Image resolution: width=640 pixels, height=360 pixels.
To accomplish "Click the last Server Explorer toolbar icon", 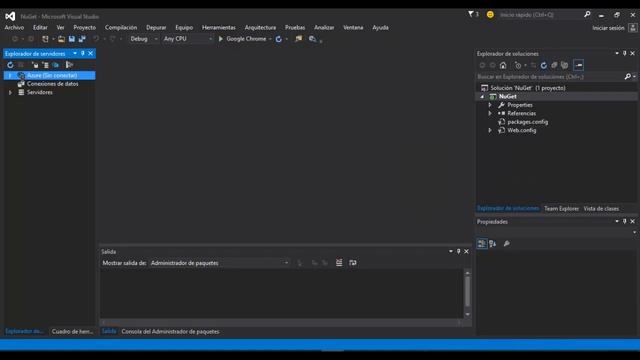I will click(69, 65).
